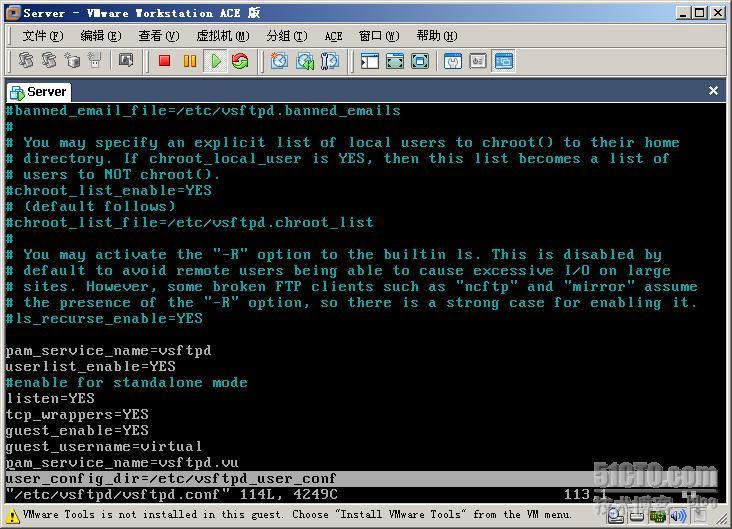
Task: Click the pam_service_name=vsftpd.vu line
Action: 122,462
